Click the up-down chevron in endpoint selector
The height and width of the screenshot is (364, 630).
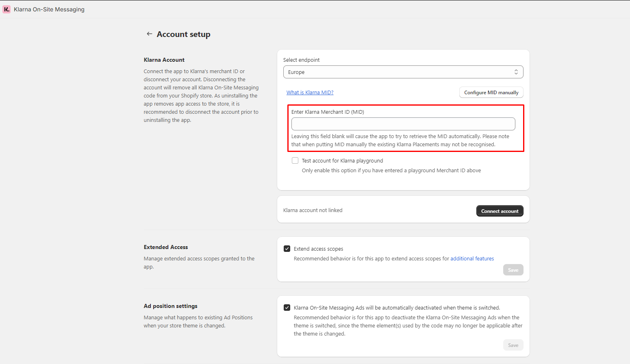pos(516,72)
